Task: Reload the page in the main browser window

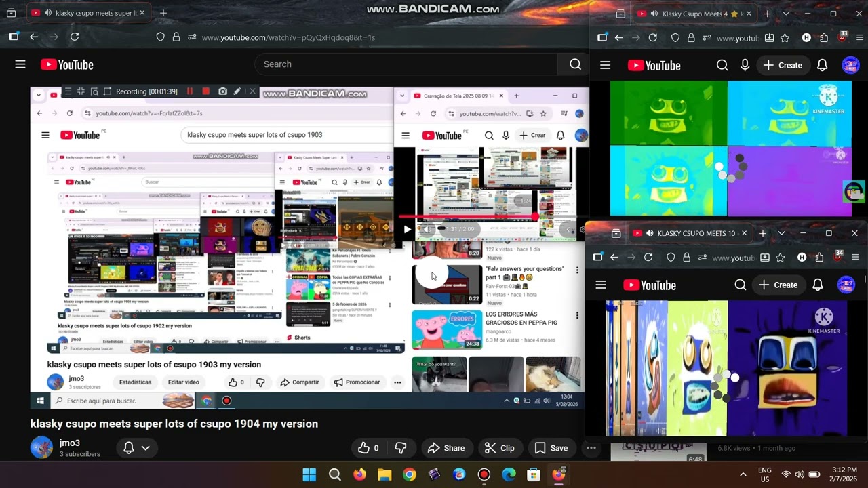Action: 75,37
